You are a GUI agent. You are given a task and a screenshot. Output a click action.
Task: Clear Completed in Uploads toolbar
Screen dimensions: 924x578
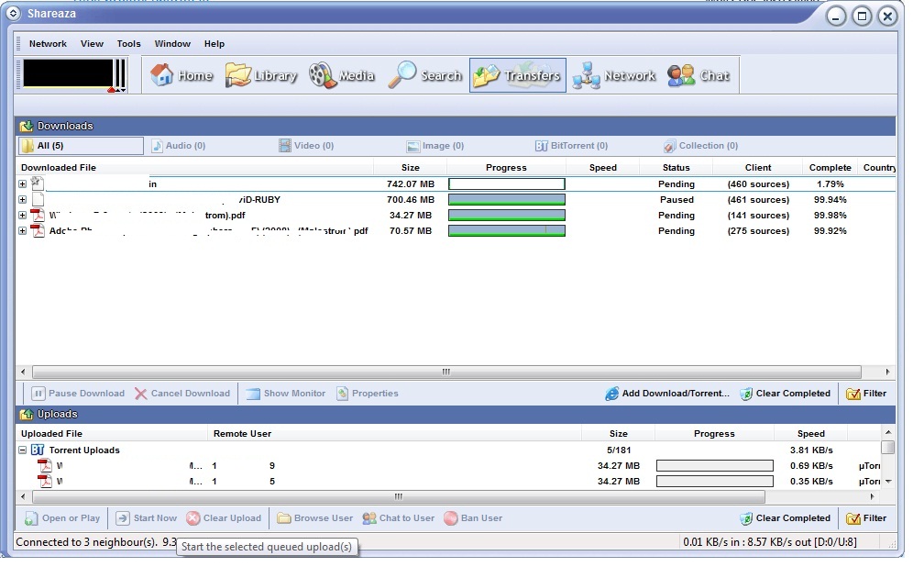785,517
